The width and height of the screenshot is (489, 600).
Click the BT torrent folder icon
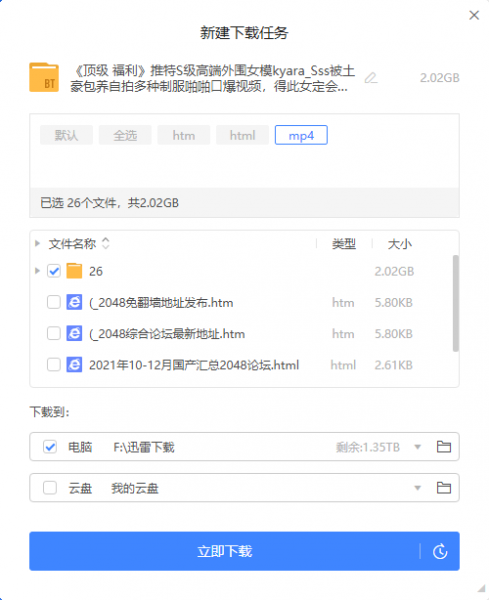point(44,77)
